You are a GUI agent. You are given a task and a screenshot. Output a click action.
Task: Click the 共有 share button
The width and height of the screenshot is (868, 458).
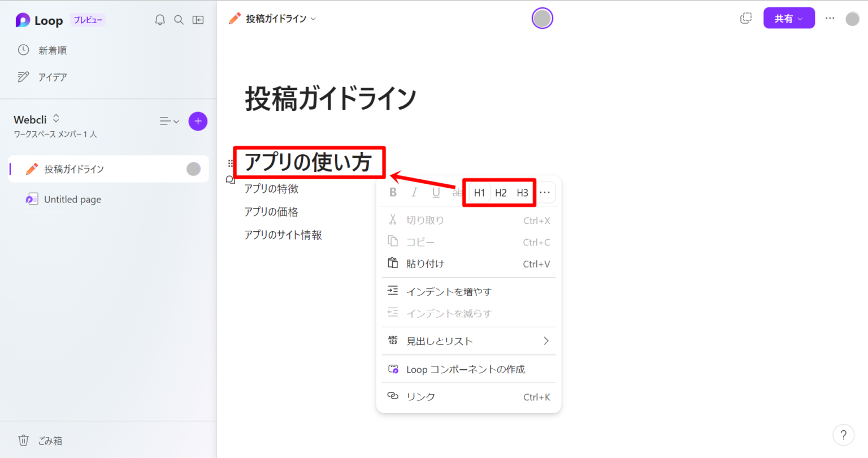pyautogui.click(x=789, y=18)
